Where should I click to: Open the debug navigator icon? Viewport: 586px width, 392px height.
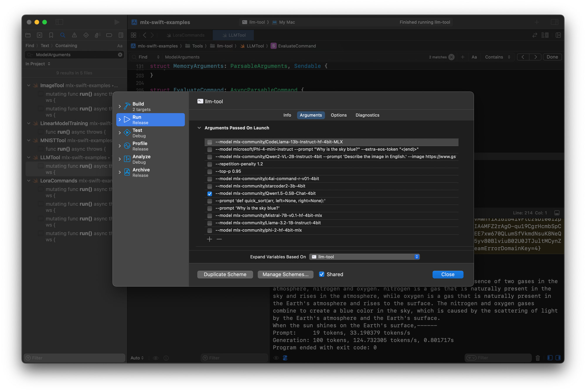coord(98,35)
